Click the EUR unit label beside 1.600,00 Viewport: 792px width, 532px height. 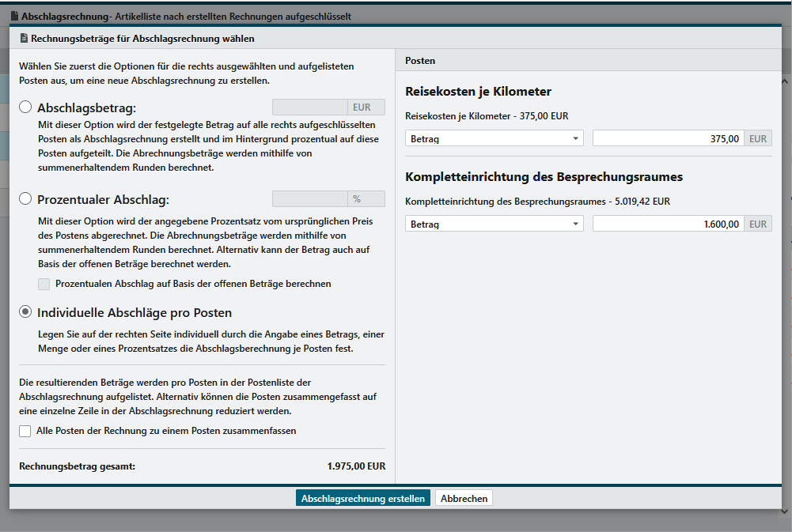758,224
